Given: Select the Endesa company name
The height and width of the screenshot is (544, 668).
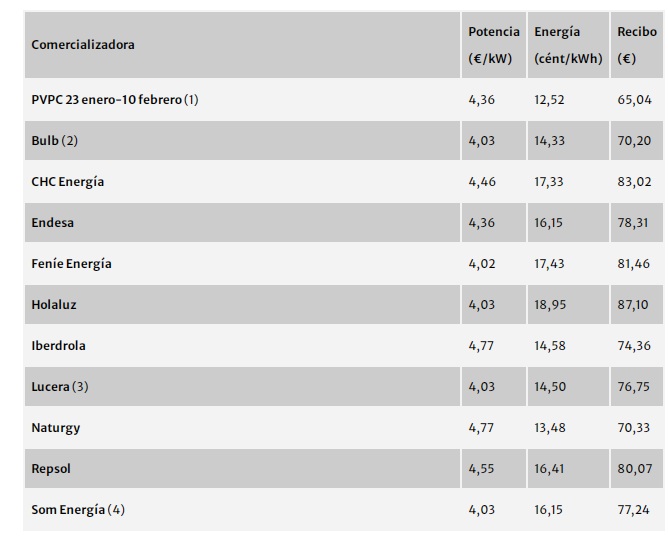Looking at the screenshot, I should tap(53, 223).
